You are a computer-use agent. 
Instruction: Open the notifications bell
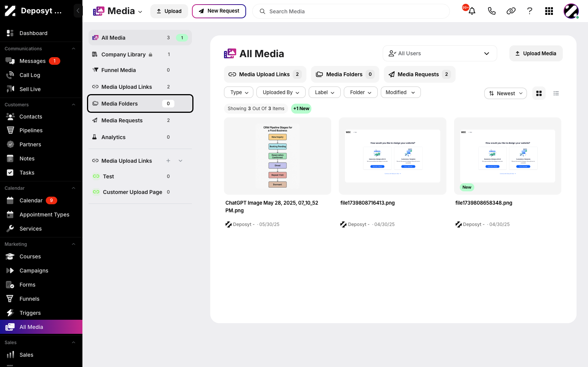coord(472,11)
